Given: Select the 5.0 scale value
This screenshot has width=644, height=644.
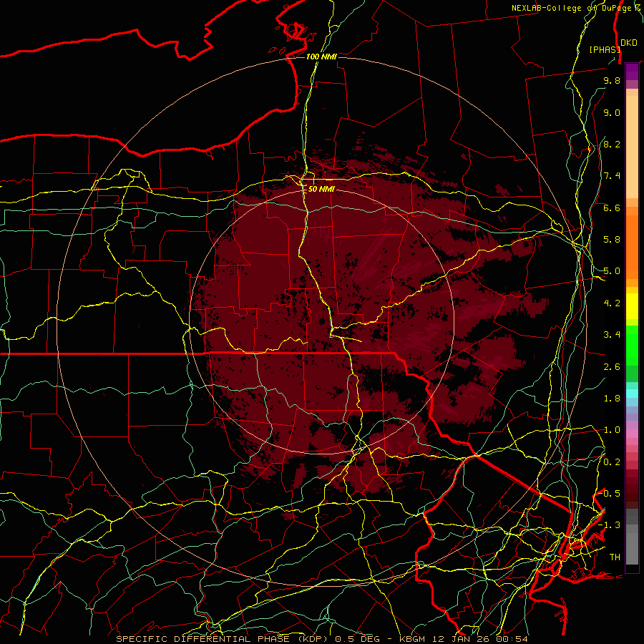Looking at the screenshot, I should click(x=612, y=271).
